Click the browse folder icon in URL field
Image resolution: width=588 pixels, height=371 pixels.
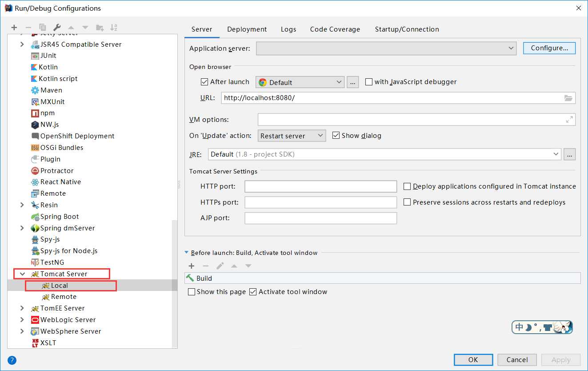point(568,98)
